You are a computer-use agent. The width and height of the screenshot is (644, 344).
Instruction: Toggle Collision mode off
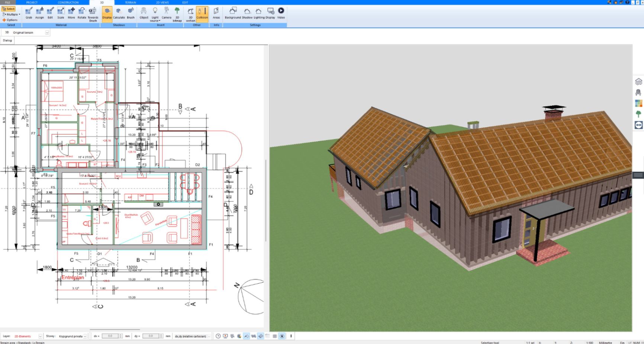202,14
